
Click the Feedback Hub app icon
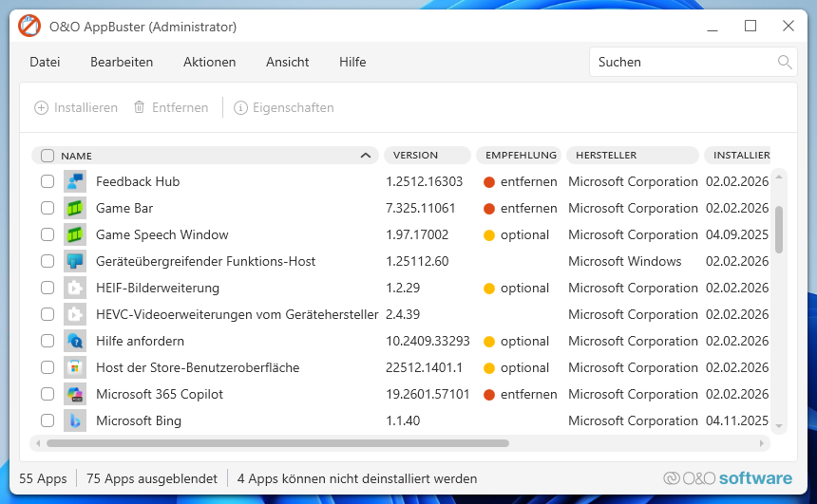(75, 181)
